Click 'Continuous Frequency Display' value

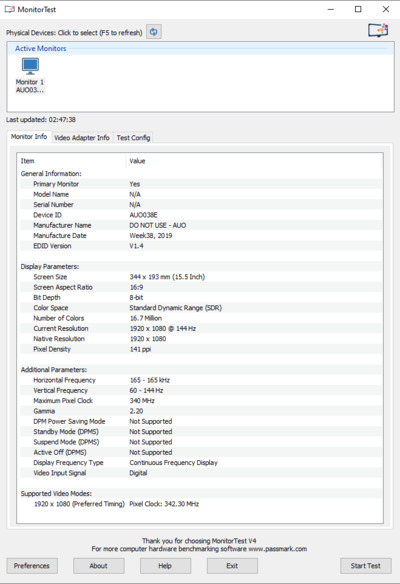pos(173,463)
